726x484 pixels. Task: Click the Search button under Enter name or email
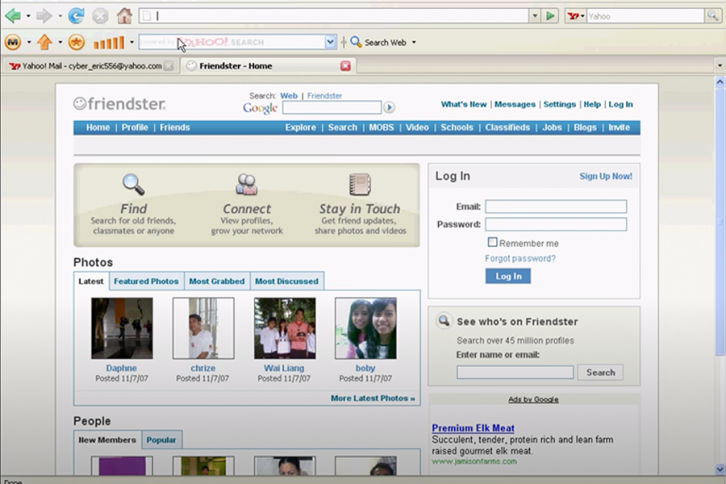tap(600, 372)
